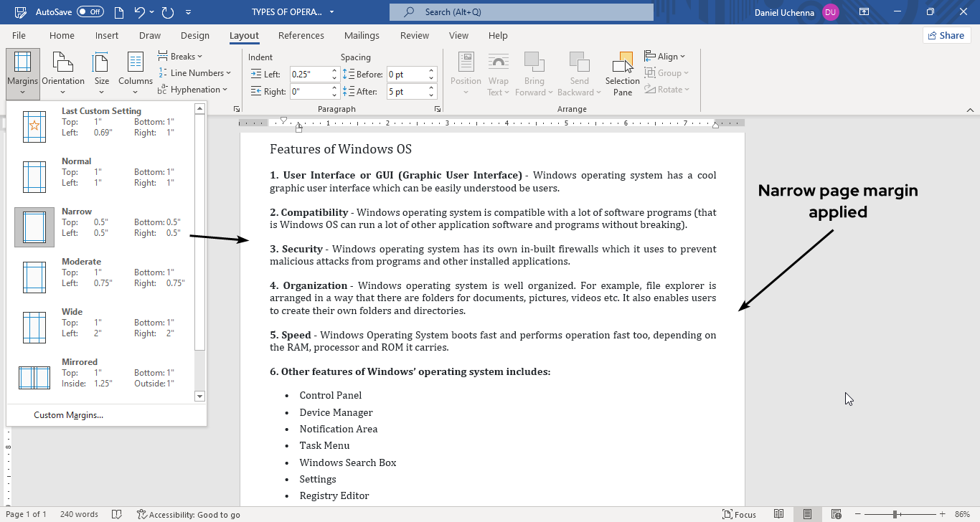Open the page Size options

click(102, 72)
